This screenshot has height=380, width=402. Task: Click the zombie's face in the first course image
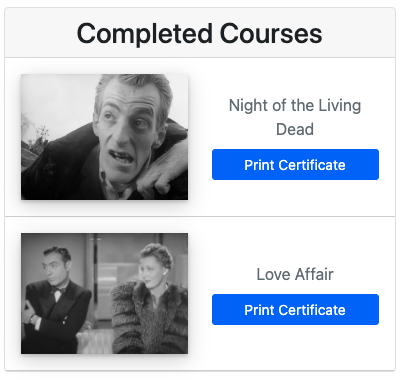click(128, 130)
